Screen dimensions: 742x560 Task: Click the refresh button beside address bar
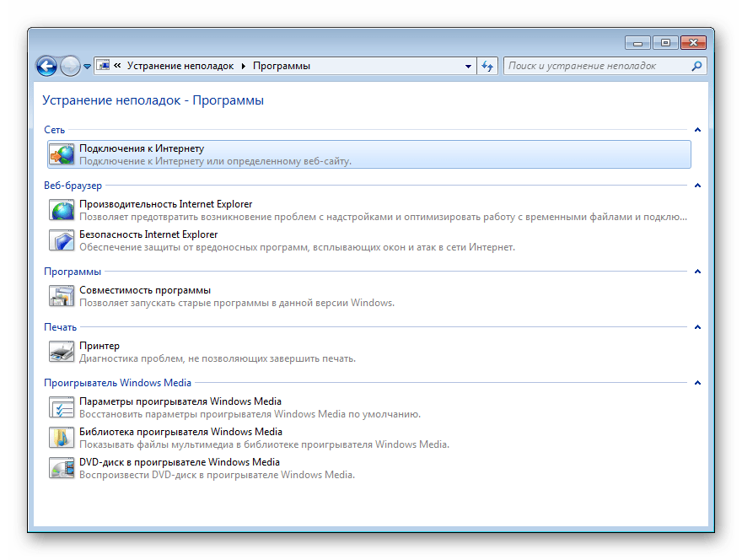[x=487, y=66]
